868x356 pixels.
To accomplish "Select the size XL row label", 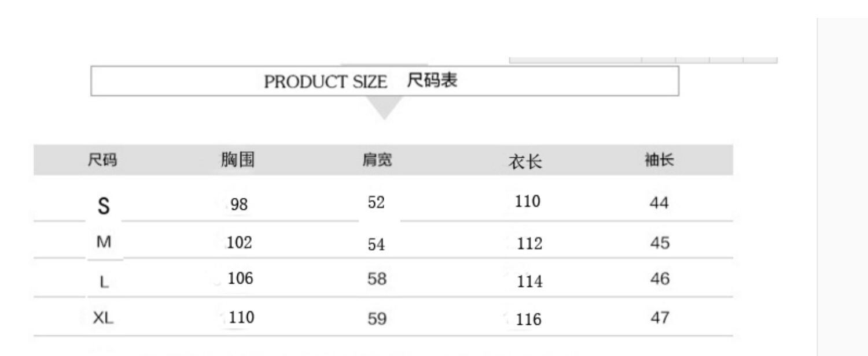I will click(104, 317).
